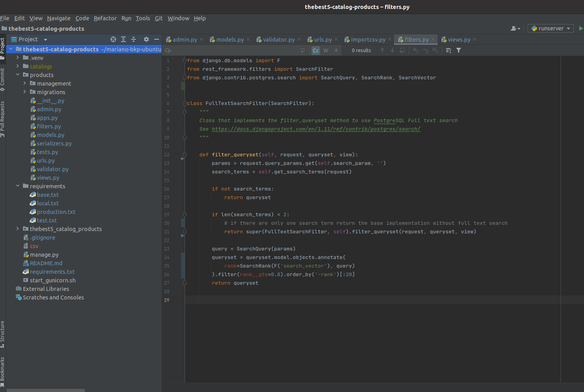Toggle the Regex search option
This screenshot has height=392, width=584.
click(x=336, y=51)
